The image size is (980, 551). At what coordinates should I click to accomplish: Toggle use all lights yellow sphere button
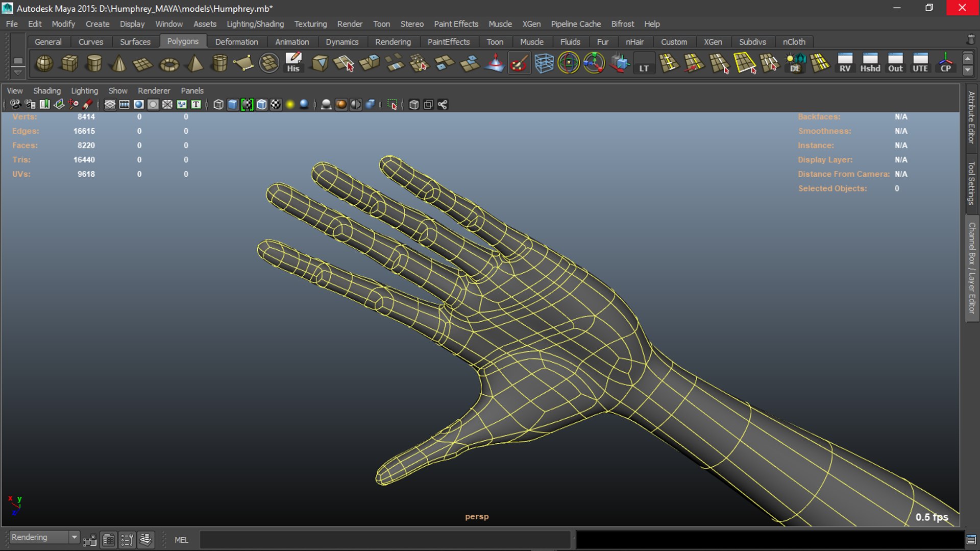[290, 105]
